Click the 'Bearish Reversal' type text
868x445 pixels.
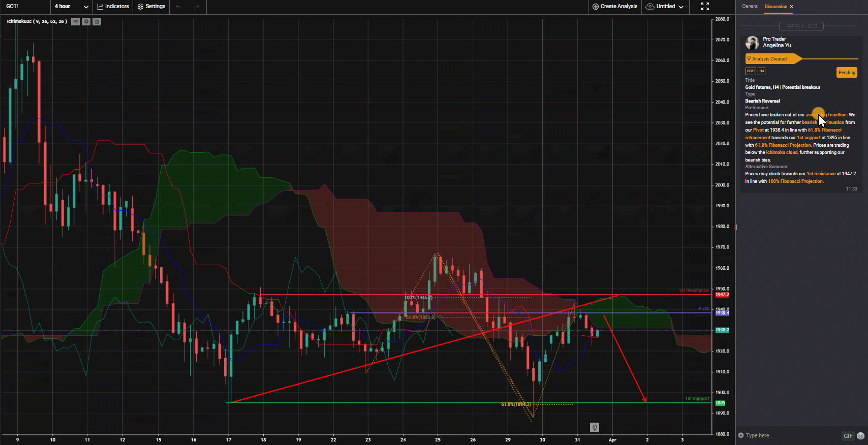(762, 101)
